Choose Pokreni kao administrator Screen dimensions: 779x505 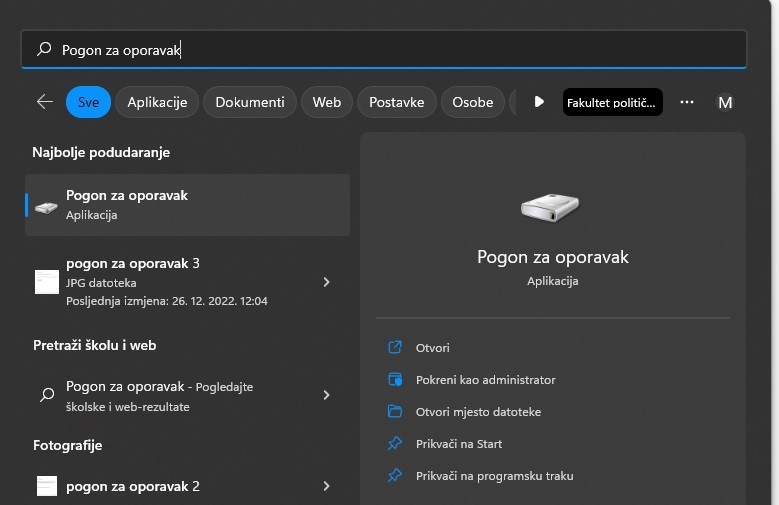pos(485,380)
